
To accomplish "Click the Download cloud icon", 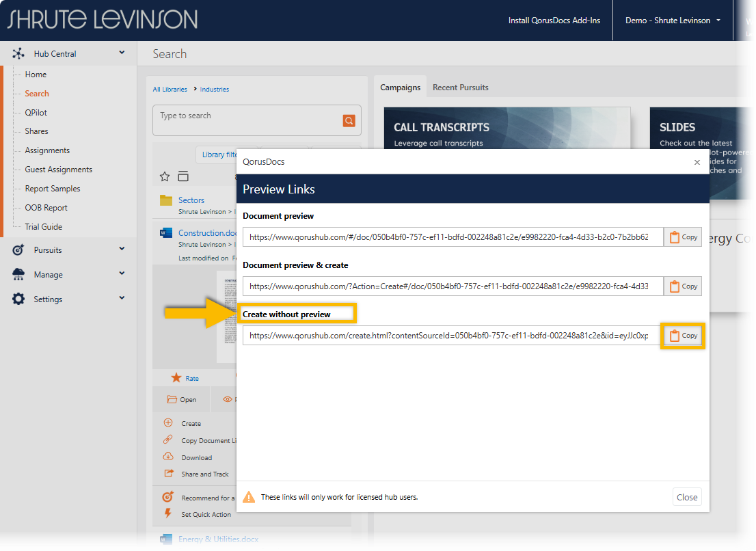I will click(168, 457).
